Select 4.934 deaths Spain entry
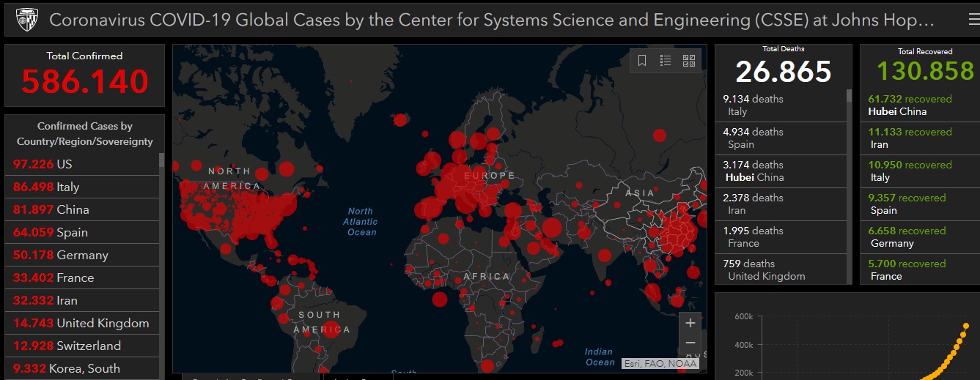980x380 pixels. (x=781, y=138)
